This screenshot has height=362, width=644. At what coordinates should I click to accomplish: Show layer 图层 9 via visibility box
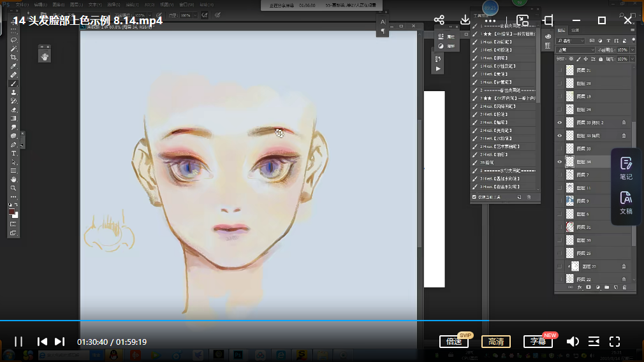click(559, 201)
